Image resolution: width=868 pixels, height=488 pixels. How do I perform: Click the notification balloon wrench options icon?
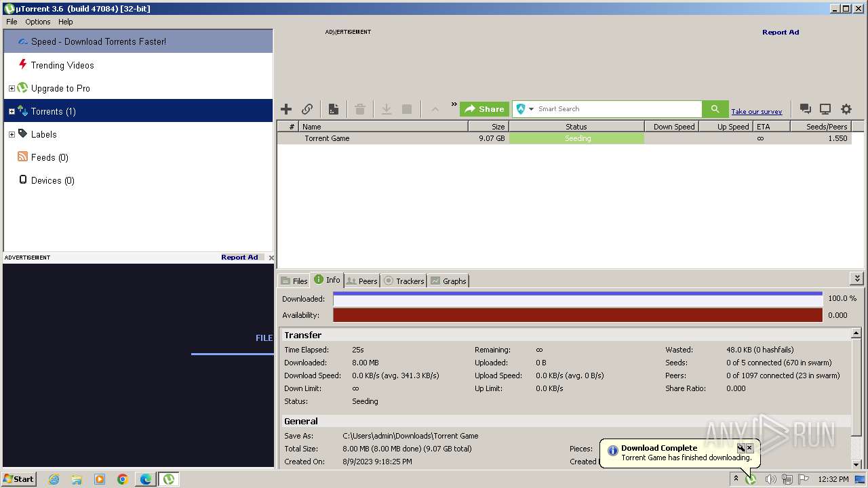741,448
